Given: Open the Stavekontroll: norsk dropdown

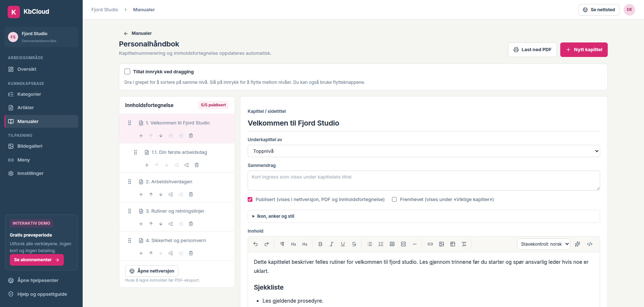Looking at the screenshot, I should 544,244.
